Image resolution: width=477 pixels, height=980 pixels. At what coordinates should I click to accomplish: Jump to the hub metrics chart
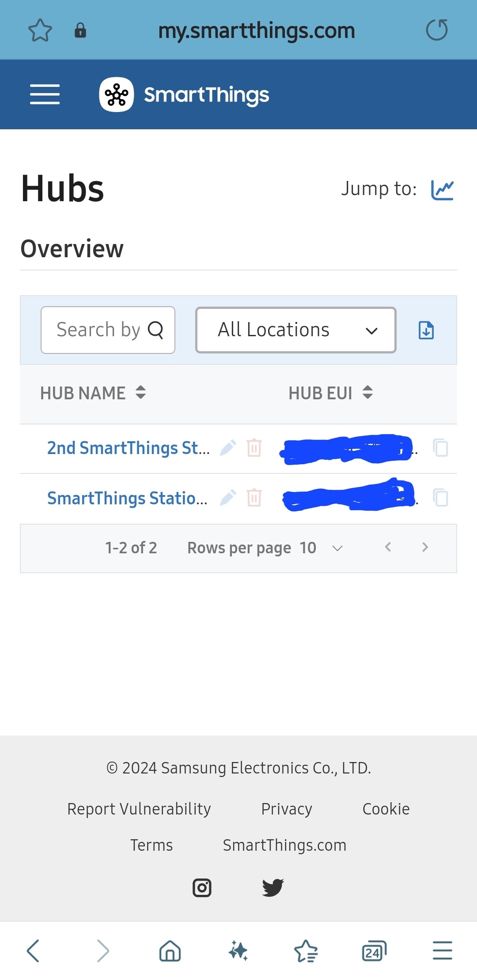coord(442,190)
